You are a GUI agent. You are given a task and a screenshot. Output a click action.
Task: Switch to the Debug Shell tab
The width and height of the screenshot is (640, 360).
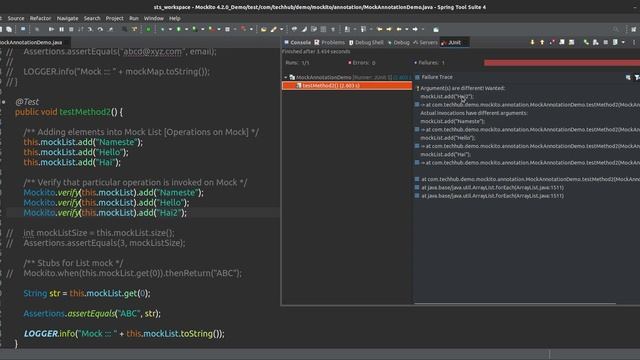point(366,42)
